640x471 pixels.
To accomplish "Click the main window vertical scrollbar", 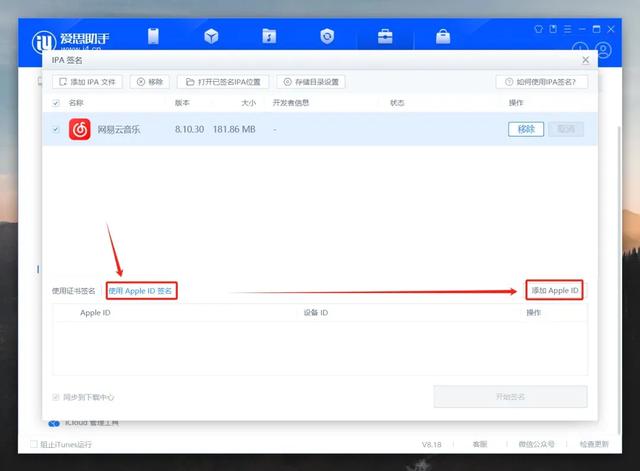I will (620, 278).
